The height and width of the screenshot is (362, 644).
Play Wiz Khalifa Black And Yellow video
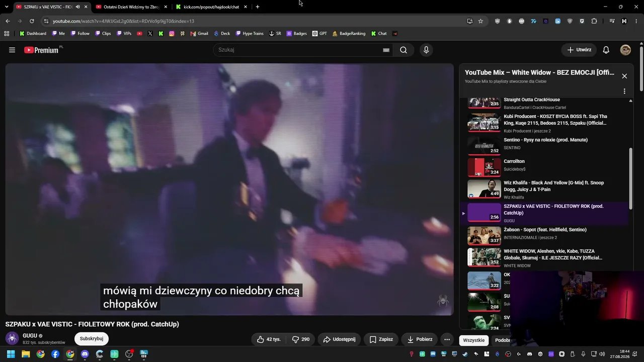(485, 189)
